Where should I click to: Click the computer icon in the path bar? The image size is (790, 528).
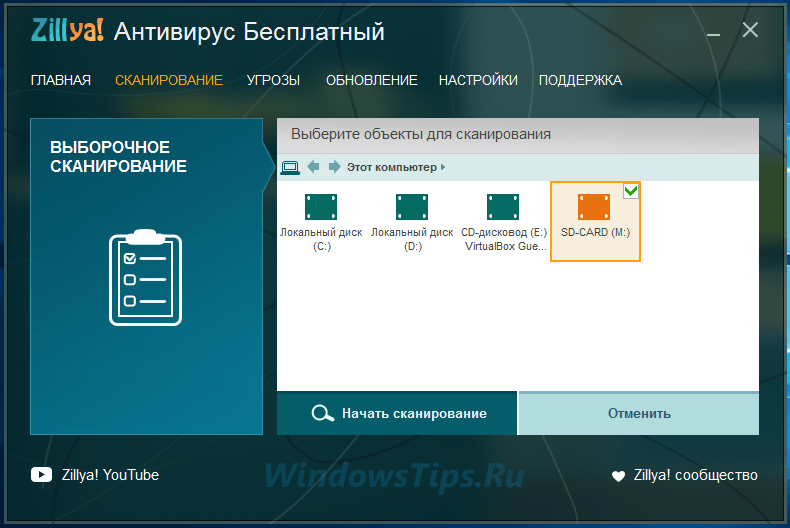click(x=290, y=167)
